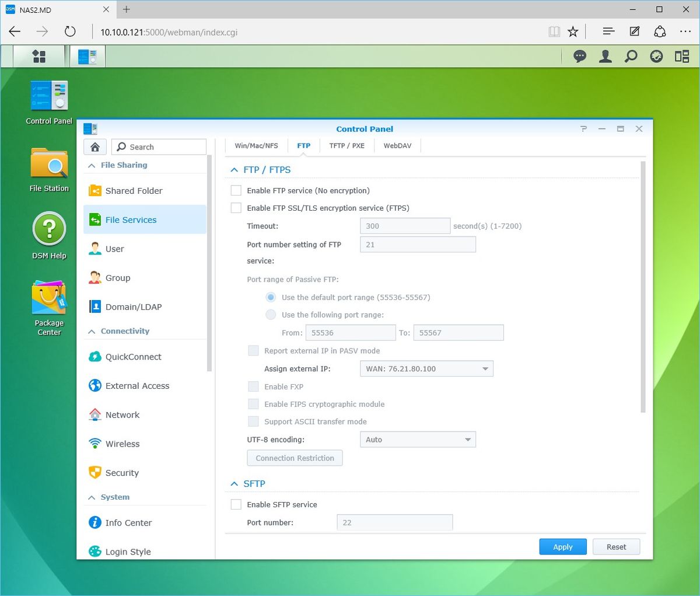Click the Control Panel search box
The image size is (700, 596).
(159, 147)
